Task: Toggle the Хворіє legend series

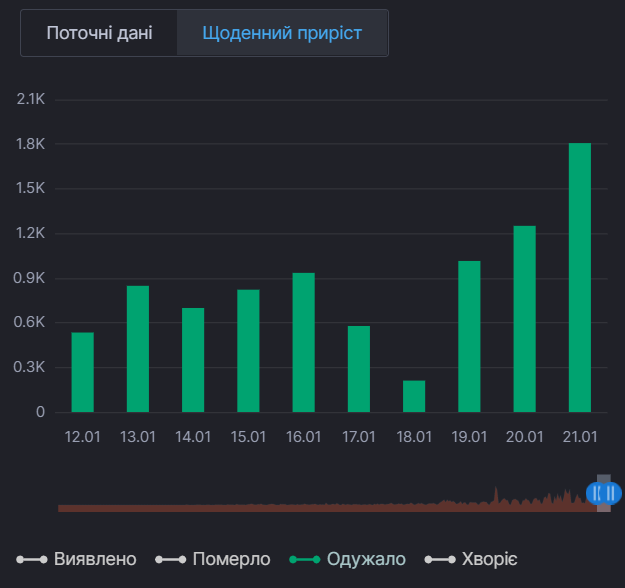Action: point(489,559)
